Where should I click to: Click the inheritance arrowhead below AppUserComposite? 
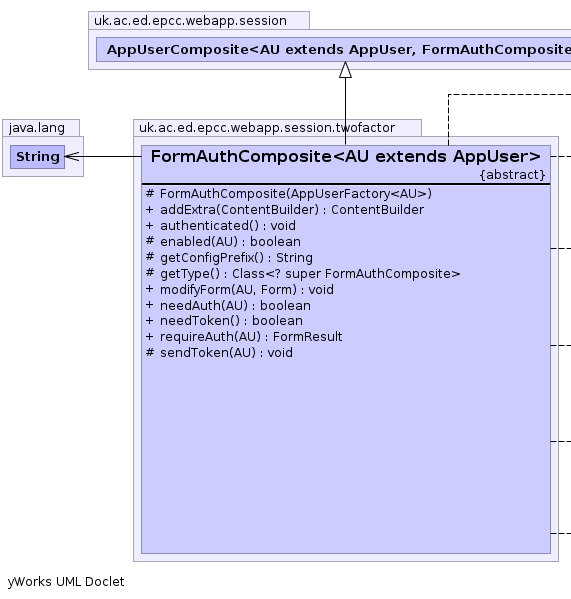(x=346, y=70)
